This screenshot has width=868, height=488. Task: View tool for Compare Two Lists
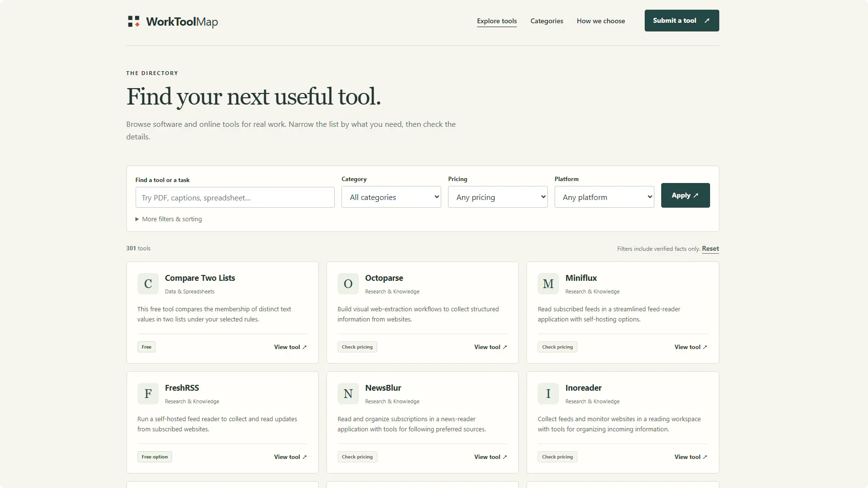291,347
